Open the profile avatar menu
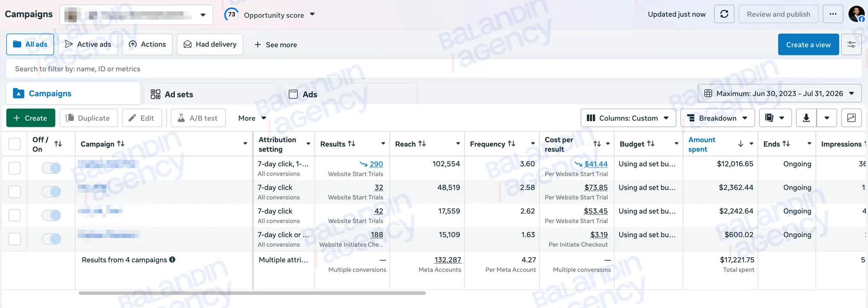 857,14
